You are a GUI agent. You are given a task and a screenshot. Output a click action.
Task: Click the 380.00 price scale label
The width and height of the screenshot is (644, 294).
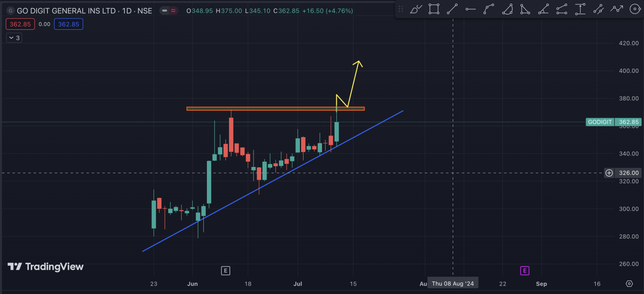click(x=629, y=98)
